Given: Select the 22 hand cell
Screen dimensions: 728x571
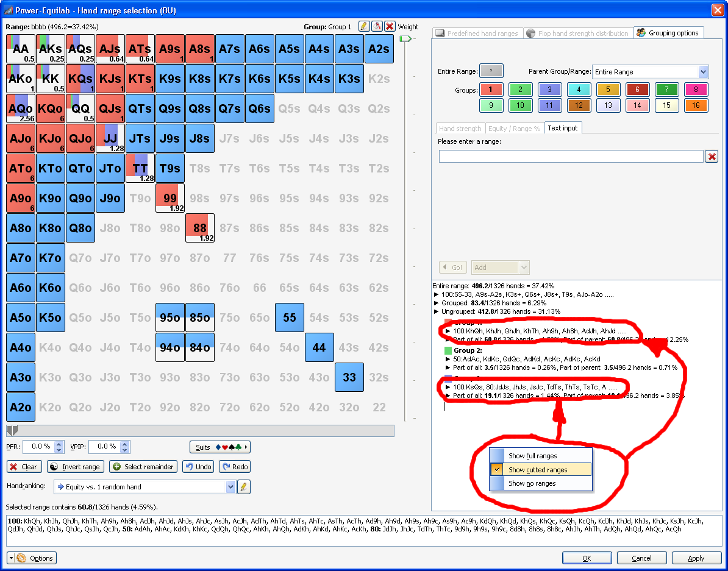Looking at the screenshot, I should click(379, 407).
